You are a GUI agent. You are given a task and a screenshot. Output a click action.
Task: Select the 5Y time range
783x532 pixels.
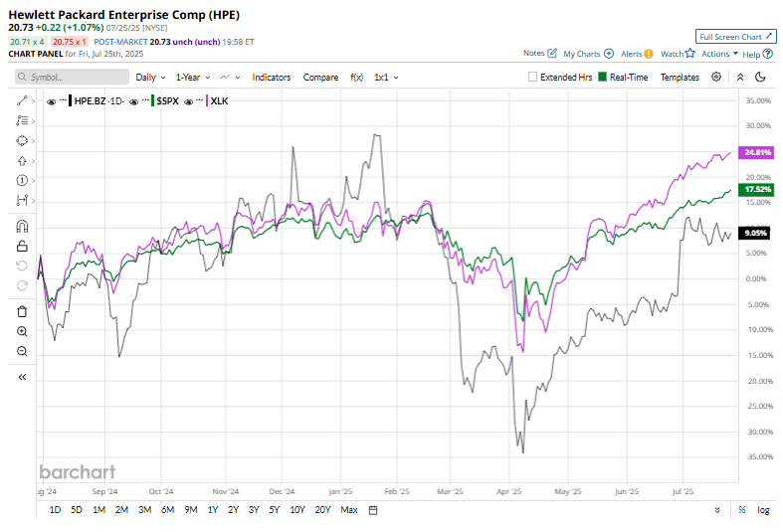pyautogui.click(x=275, y=510)
